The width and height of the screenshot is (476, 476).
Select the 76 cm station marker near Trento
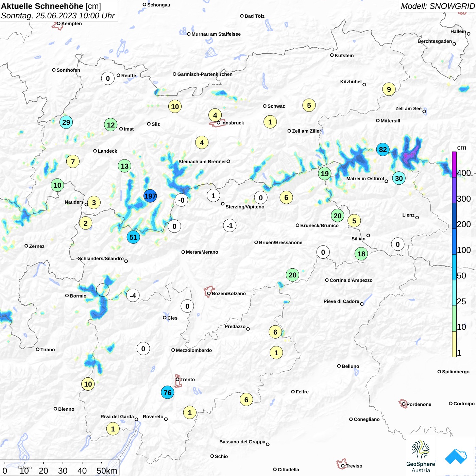(168, 392)
